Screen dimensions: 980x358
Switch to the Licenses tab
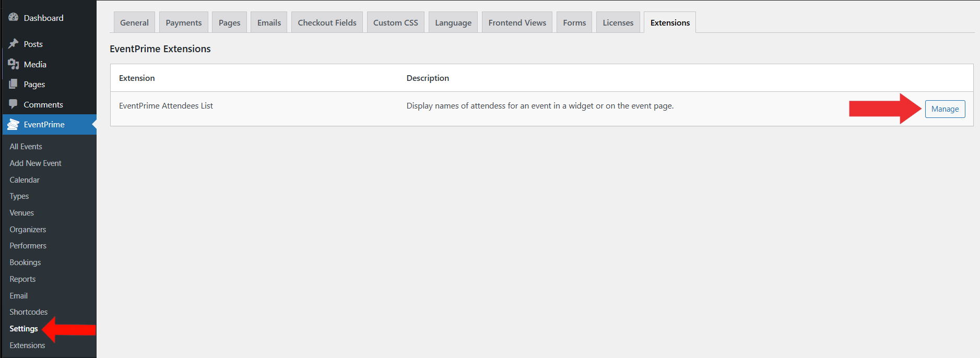(618, 22)
